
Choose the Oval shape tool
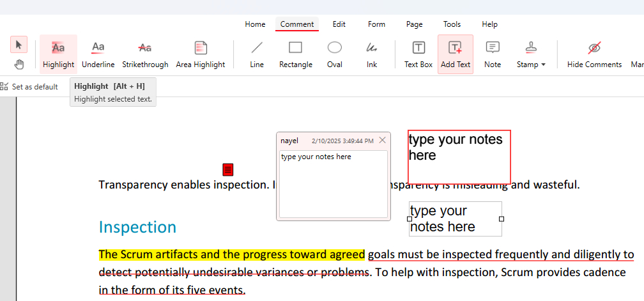334,54
